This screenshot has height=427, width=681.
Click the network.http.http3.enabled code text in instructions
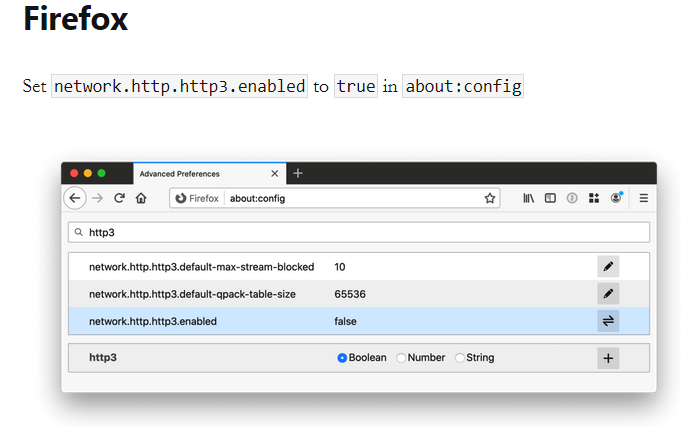pyautogui.click(x=179, y=86)
